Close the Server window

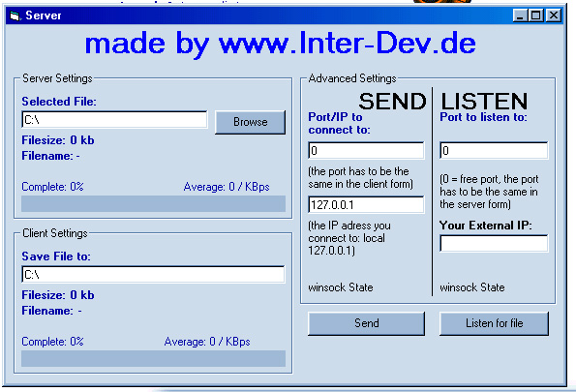[x=554, y=15]
